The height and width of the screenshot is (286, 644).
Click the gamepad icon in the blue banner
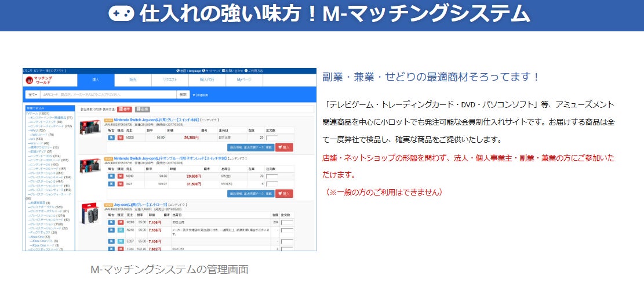122,13
